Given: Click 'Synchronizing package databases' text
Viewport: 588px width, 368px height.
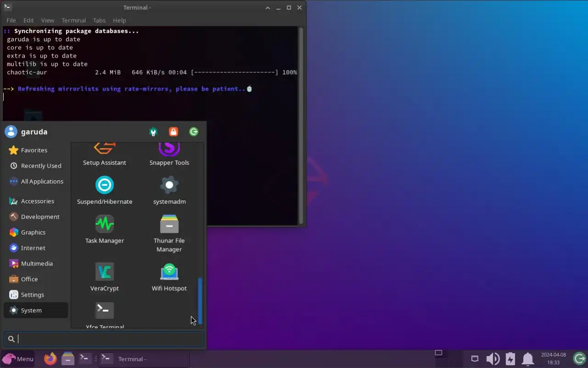Looking at the screenshot, I should pyautogui.click(x=76, y=31).
